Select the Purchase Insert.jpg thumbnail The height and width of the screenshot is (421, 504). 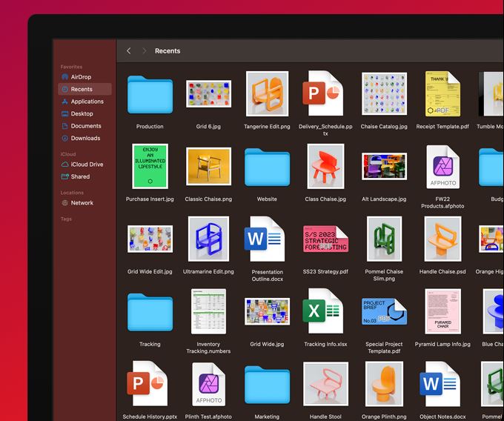pos(150,166)
